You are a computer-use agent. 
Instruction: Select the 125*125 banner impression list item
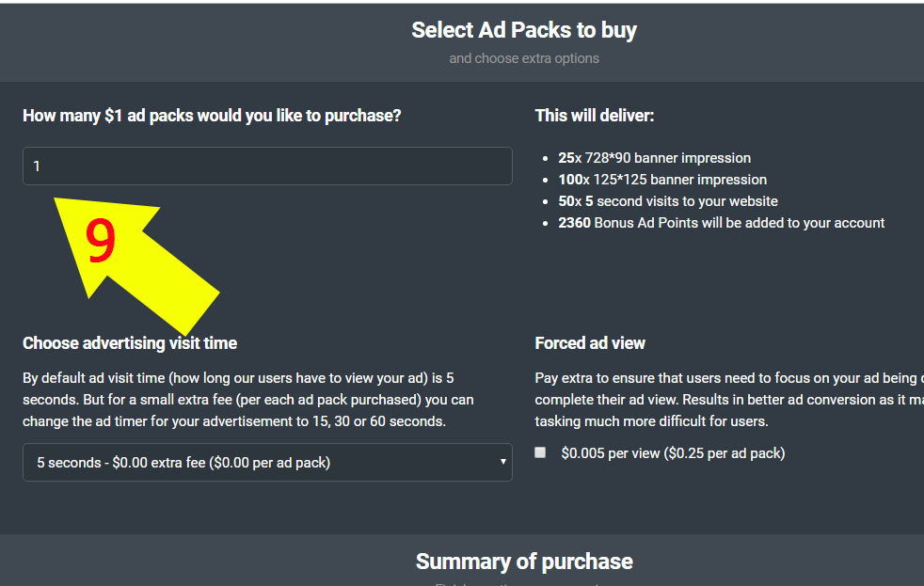point(661,180)
